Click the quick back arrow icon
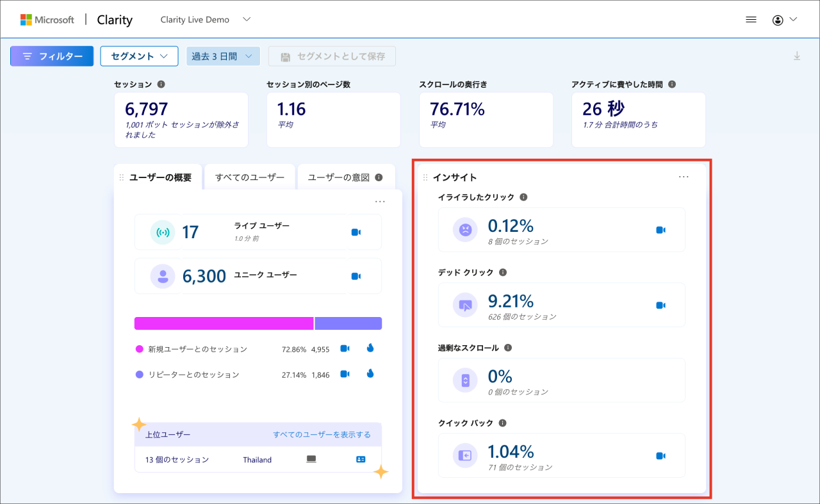 click(465, 455)
